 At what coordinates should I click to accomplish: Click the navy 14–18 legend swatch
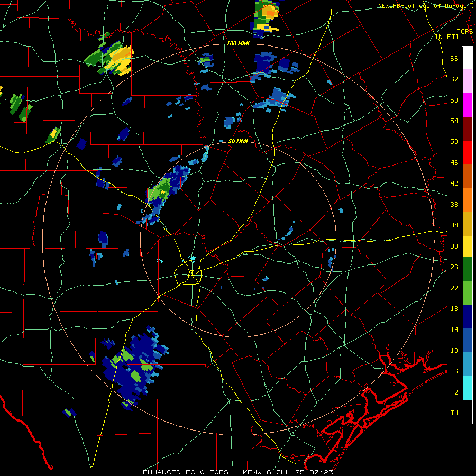click(467, 317)
